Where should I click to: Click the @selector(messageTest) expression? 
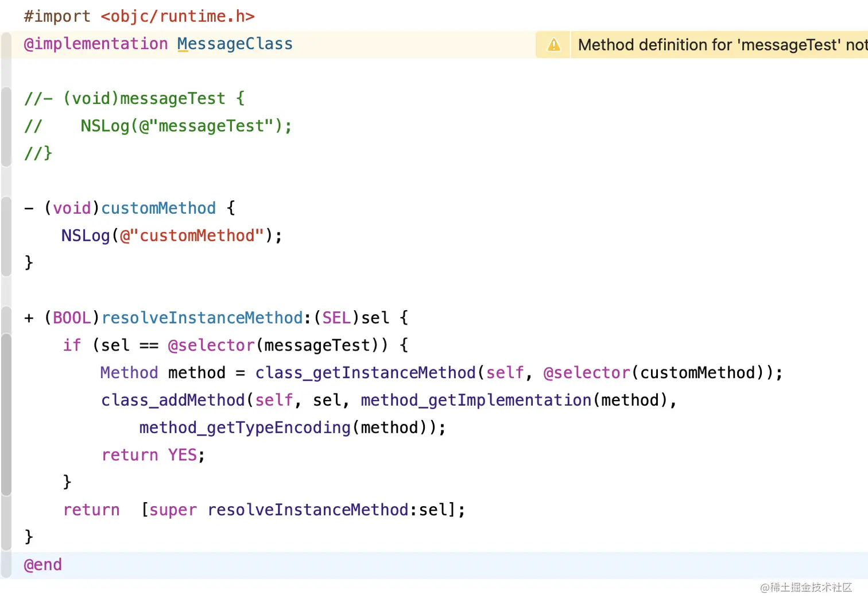coord(278,345)
